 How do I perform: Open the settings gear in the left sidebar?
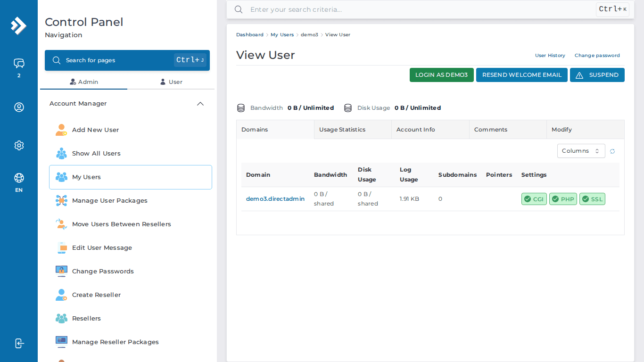coord(19,145)
